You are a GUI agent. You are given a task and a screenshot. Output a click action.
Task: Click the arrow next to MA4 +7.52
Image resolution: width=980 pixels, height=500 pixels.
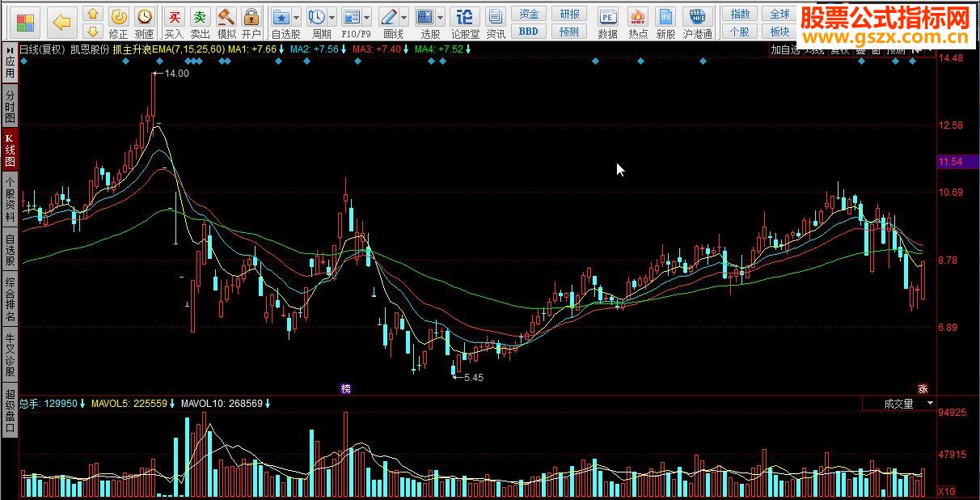469,49
